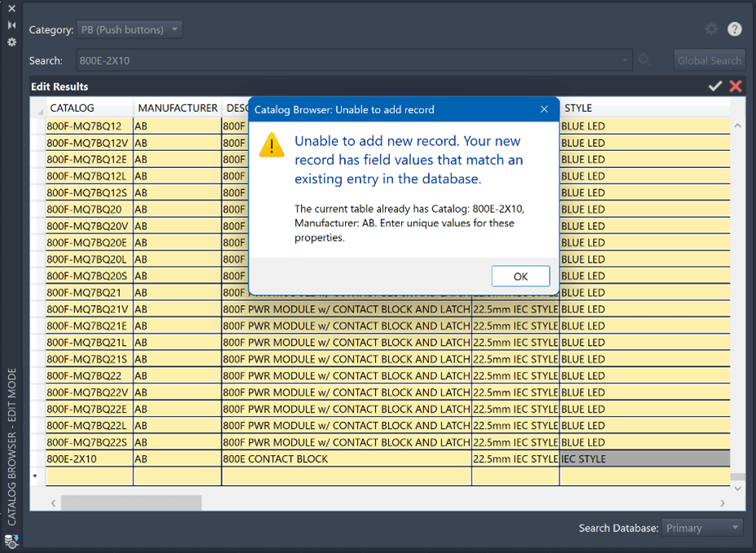Click BLUE LED cell in 800F-MQ7BQ12 row
This screenshot has height=553, width=756.
point(645,126)
